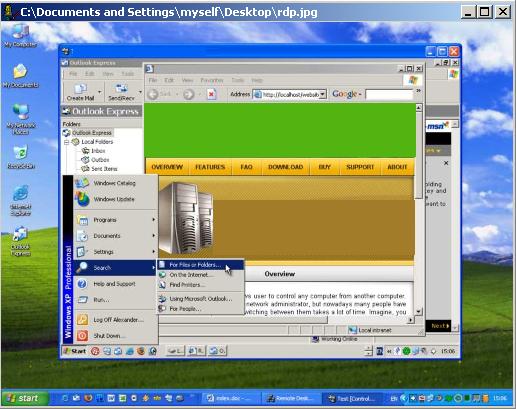Close the msn side panel with X
Viewport: 516px width, 409px height.
[446, 163]
